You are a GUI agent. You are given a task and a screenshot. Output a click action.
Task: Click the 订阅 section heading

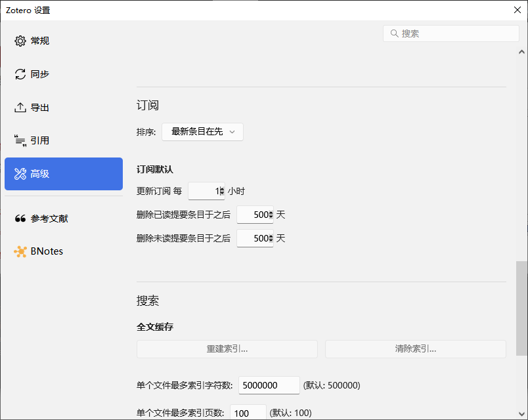pos(148,106)
